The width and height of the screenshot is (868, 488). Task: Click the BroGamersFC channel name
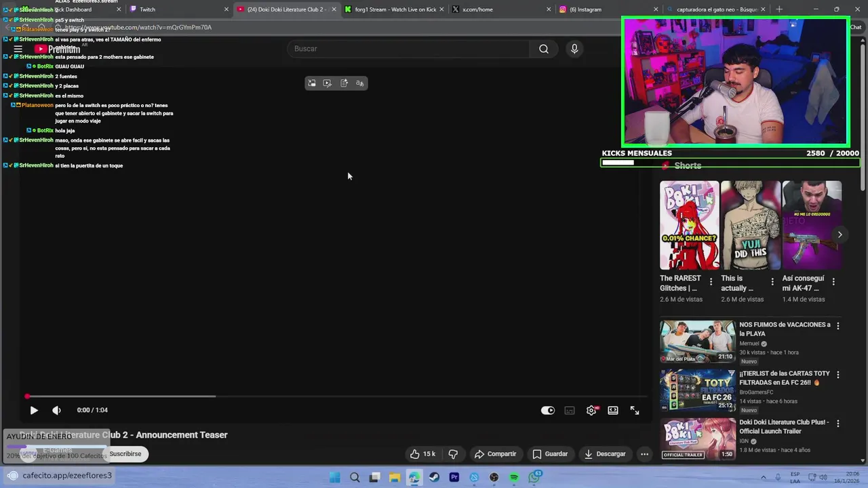coord(756,392)
